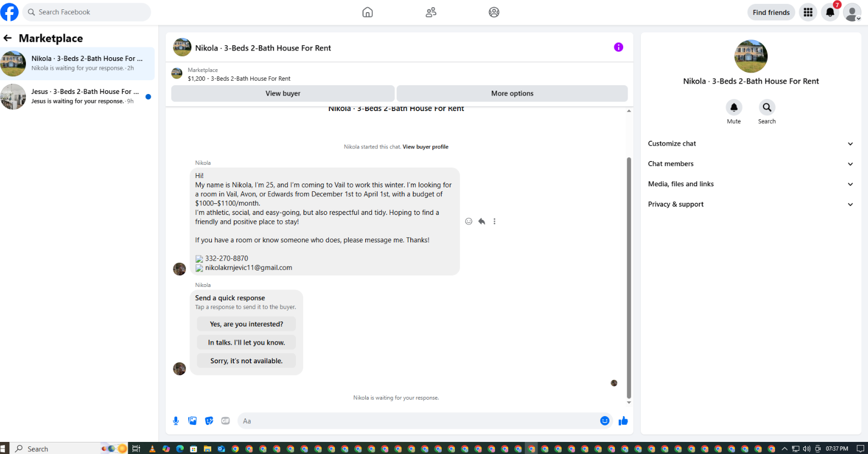Send a voice clip using the microphone
Viewport: 868px width, 454px height.
tap(176, 421)
